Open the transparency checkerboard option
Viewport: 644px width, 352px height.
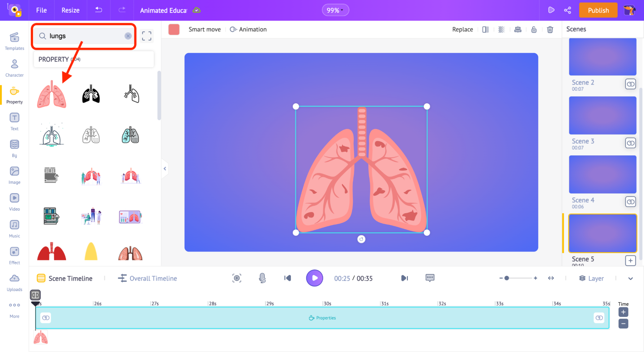(x=501, y=30)
